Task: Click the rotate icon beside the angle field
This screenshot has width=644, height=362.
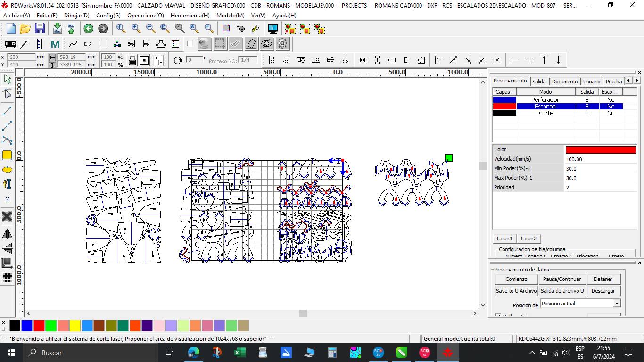Action: coord(178,60)
